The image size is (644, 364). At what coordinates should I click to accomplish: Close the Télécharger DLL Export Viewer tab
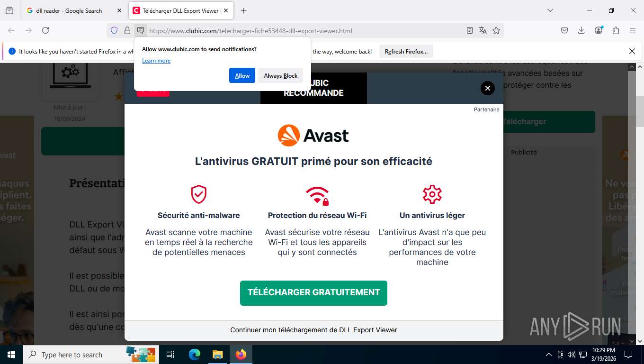point(226,10)
